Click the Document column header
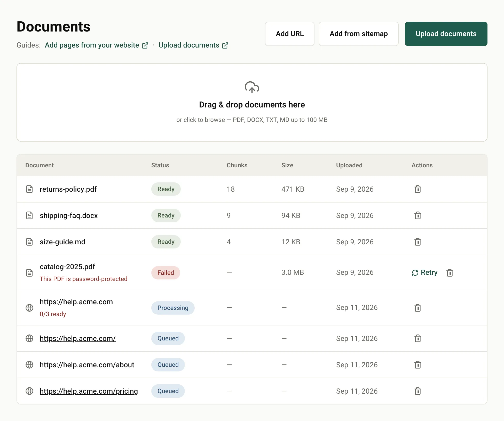This screenshot has height=421, width=504. (40, 165)
